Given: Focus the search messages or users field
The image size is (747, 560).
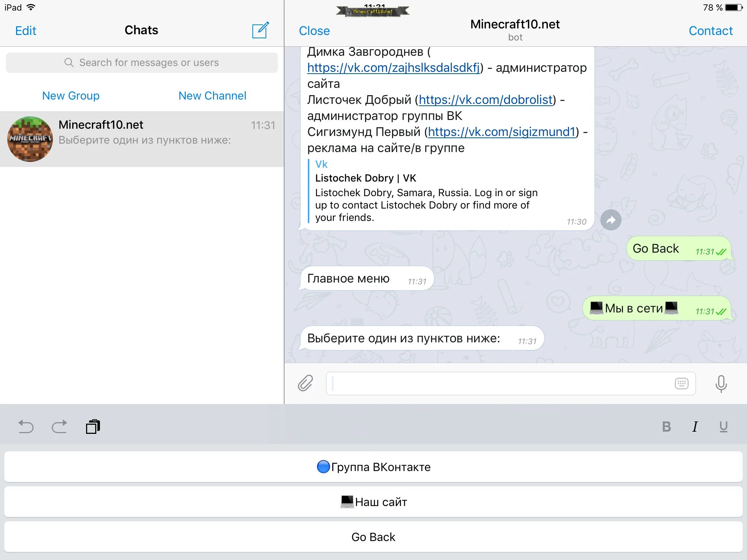Looking at the screenshot, I should pyautogui.click(x=142, y=63).
